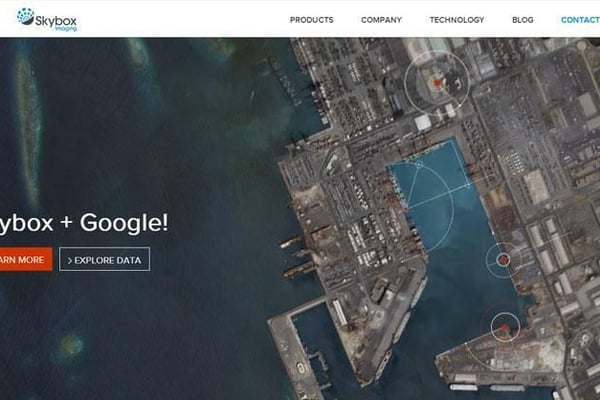The width and height of the screenshot is (600, 400).
Task: Click the arrow chevron in the Explore Data button
Action: click(x=70, y=260)
